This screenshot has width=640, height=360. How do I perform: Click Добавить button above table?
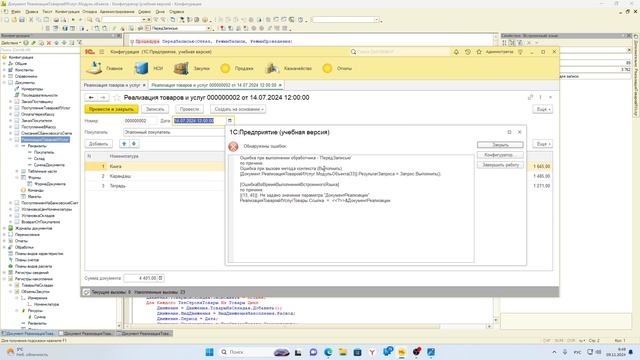click(x=98, y=144)
